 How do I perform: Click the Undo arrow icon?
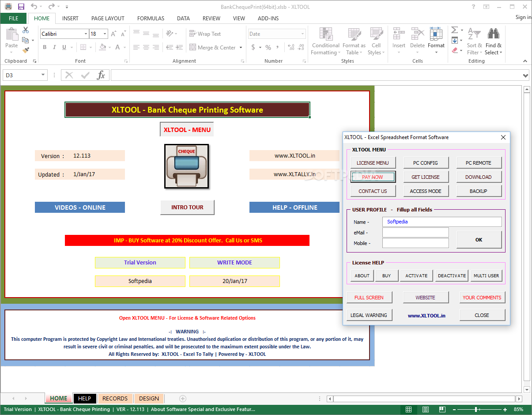(34, 7)
